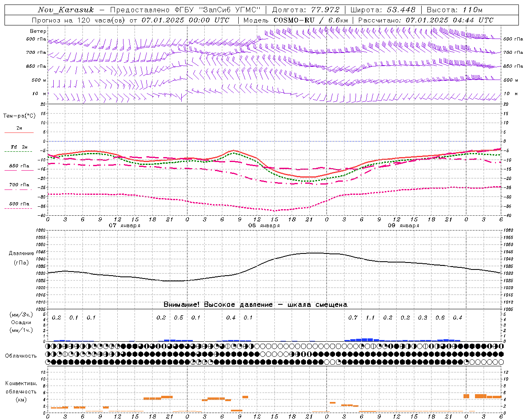Click the "07 января" date label

pos(125,226)
